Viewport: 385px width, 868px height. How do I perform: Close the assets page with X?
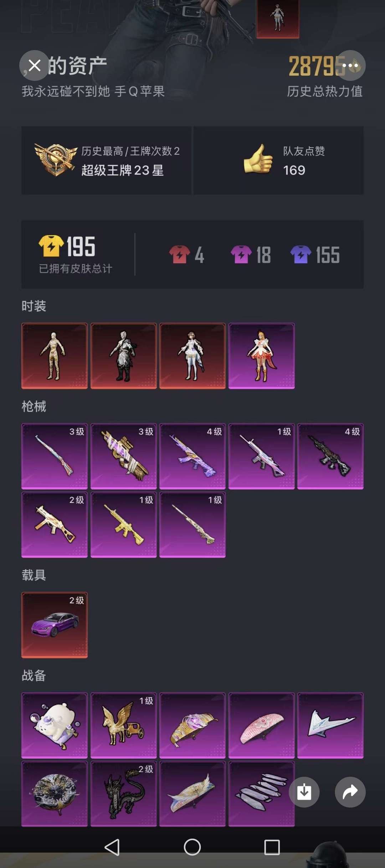click(34, 66)
